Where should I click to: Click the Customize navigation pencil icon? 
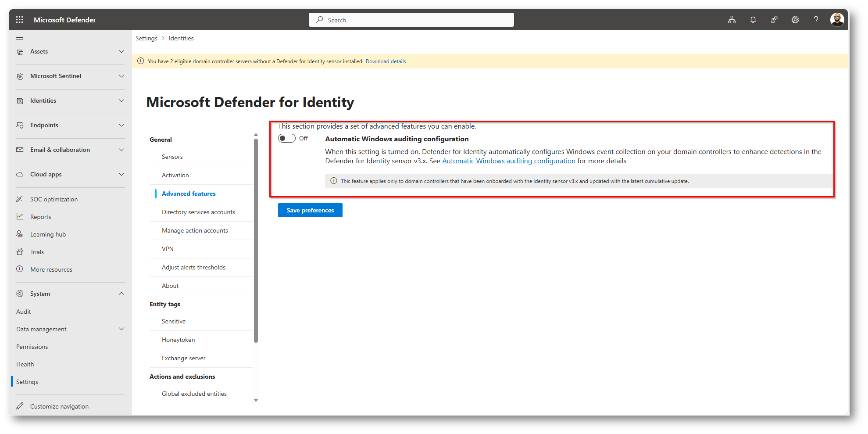20,406
